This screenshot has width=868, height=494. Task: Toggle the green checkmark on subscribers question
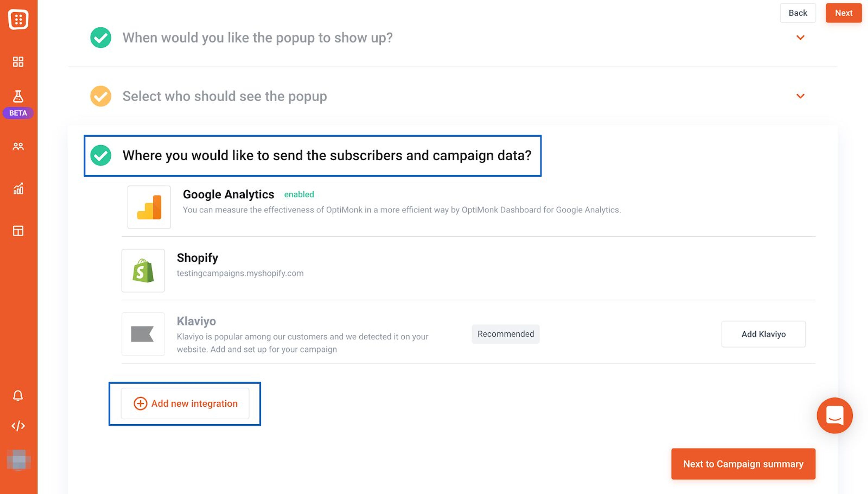click(100, 156)
